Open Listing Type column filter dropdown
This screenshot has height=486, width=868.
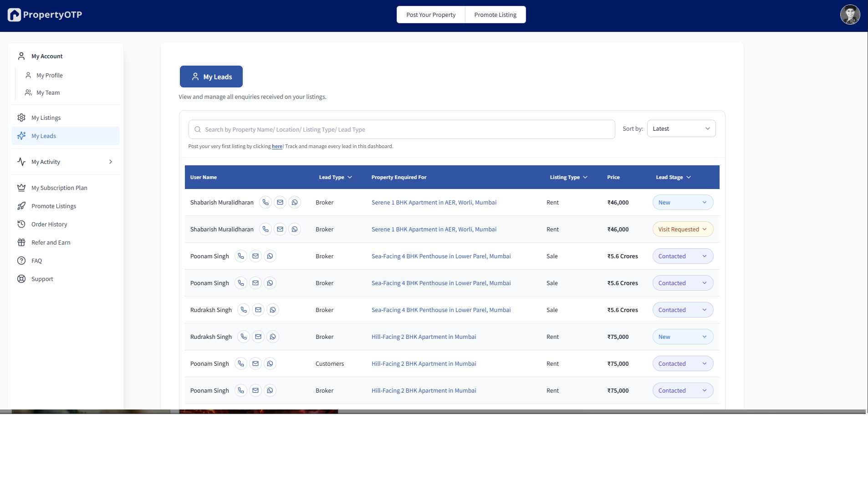pos(585,177)
